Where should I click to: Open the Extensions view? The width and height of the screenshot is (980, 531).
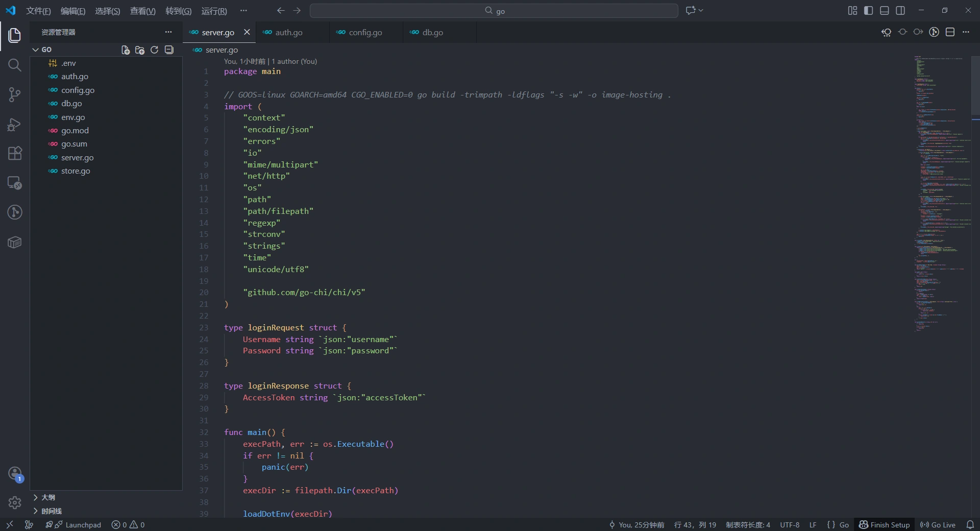14,154
